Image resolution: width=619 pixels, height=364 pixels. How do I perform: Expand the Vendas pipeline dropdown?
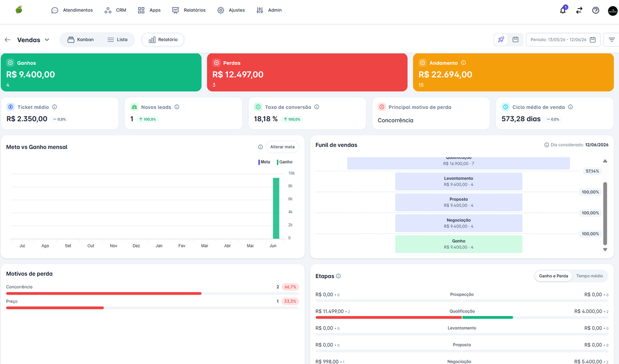[33, 40]
